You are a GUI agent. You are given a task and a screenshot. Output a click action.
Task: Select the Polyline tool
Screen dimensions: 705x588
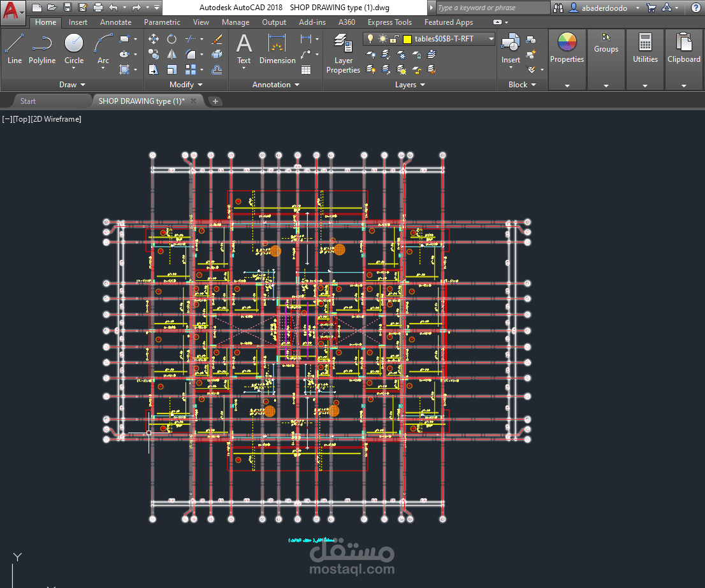point(42,49)
